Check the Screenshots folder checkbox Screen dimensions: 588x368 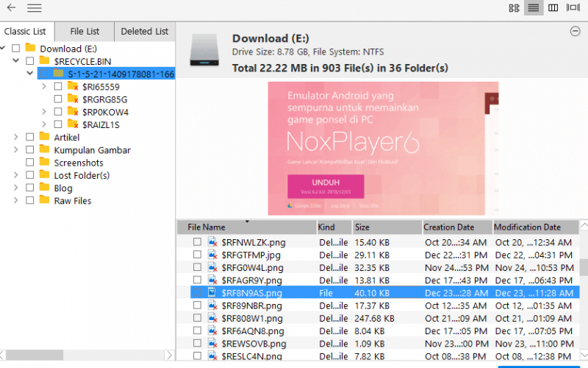tap(30, 163)
